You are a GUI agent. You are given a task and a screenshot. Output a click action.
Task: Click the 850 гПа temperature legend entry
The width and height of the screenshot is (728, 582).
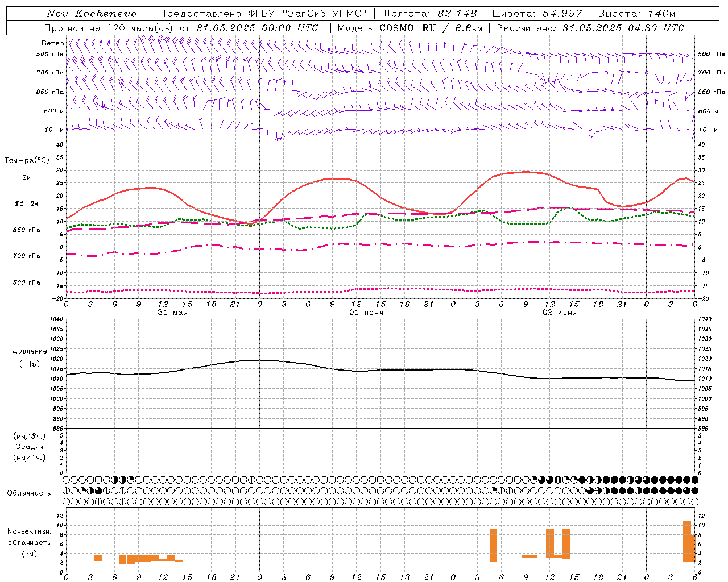[27, 230]
